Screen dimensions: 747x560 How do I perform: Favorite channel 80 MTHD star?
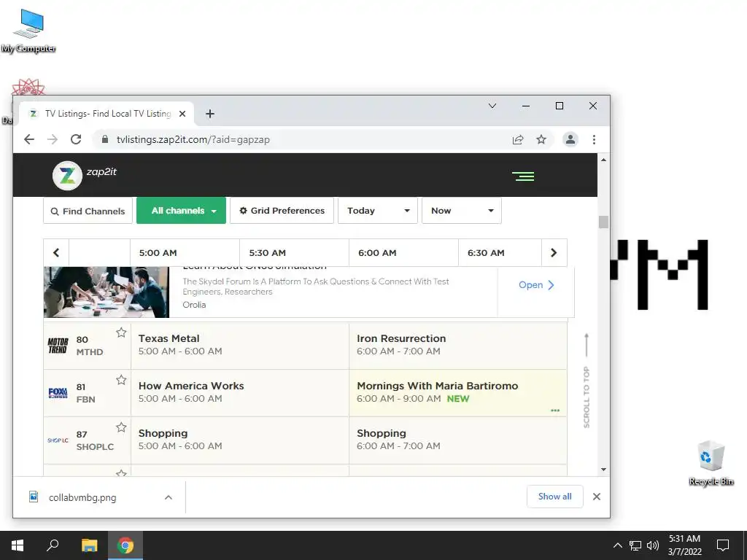click(x=122, y=332)
